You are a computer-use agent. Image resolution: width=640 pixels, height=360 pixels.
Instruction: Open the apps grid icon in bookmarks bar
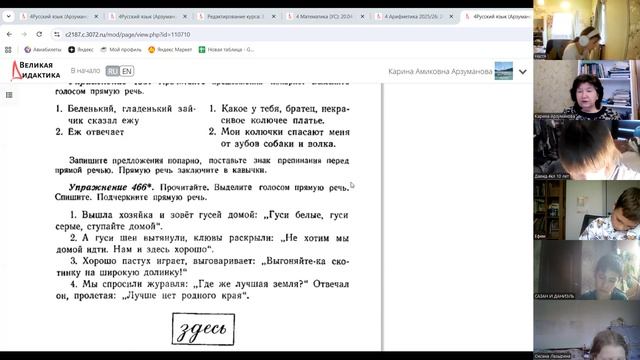coord(8,50)
